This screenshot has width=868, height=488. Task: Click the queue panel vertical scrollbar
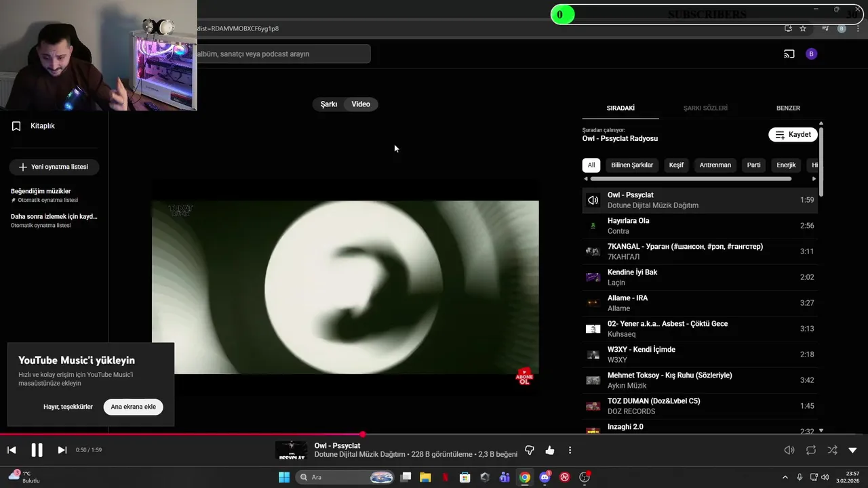click(x=821, y=163)
